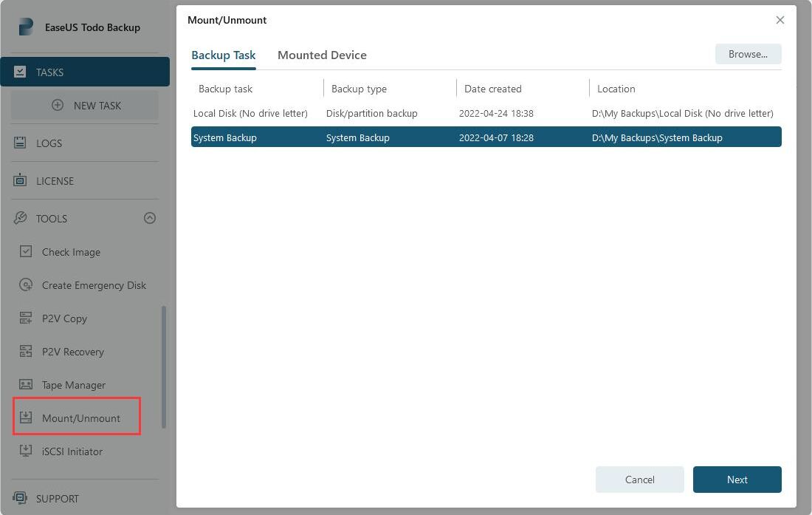Click the 2022-04-07 18:28 date cell
The width and height of the screenshot is (812, 515).
(496, 137)
